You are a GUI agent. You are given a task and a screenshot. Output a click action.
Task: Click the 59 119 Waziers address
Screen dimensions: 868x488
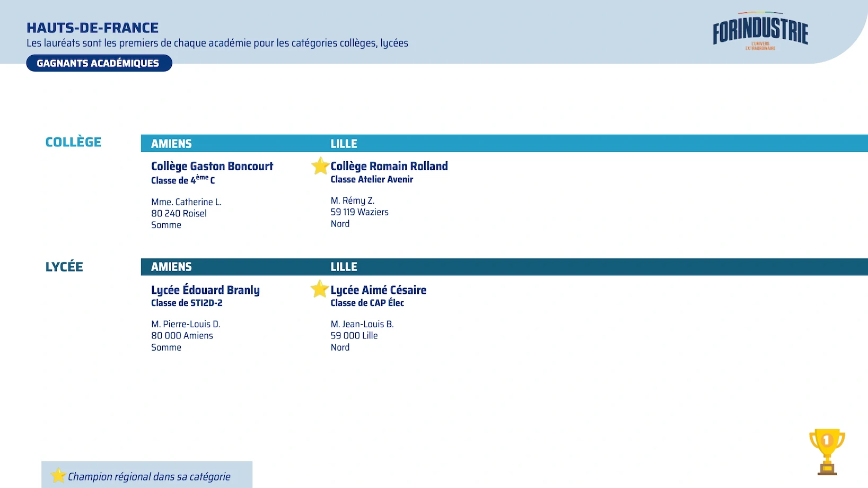pyautogui.click(x=360, y=212)
